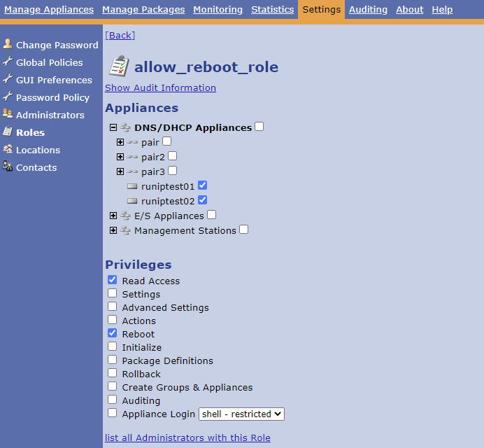Open the Monitoring tab
This screenshot has width=484, height=448.
coord(218,9)
